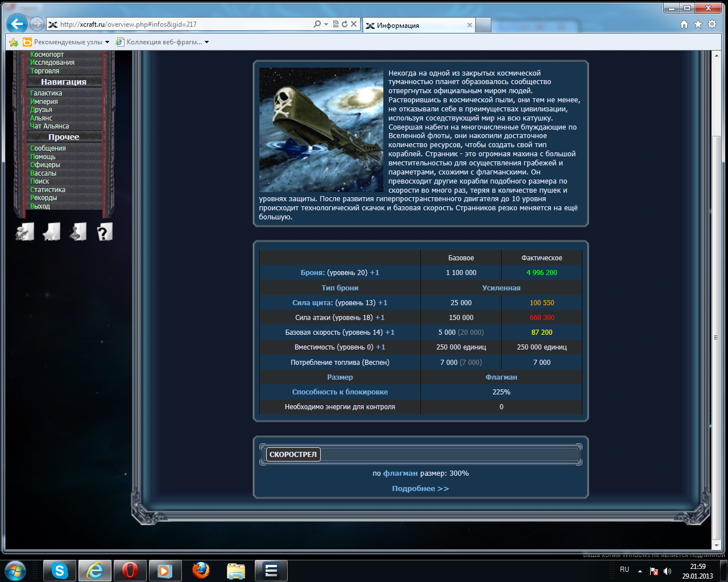728x582 pixels.
Task: Click the Размер link in table
Action: click(340, 377)
